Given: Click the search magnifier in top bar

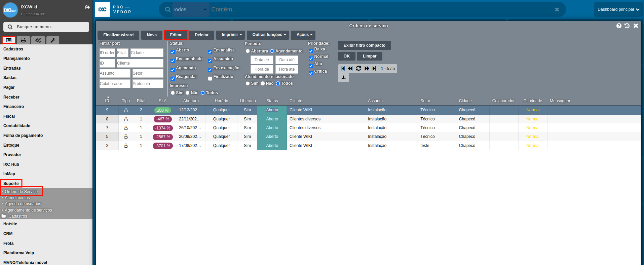Looking at the screenshot, I should pyautogui.click(x=167, y=10).
